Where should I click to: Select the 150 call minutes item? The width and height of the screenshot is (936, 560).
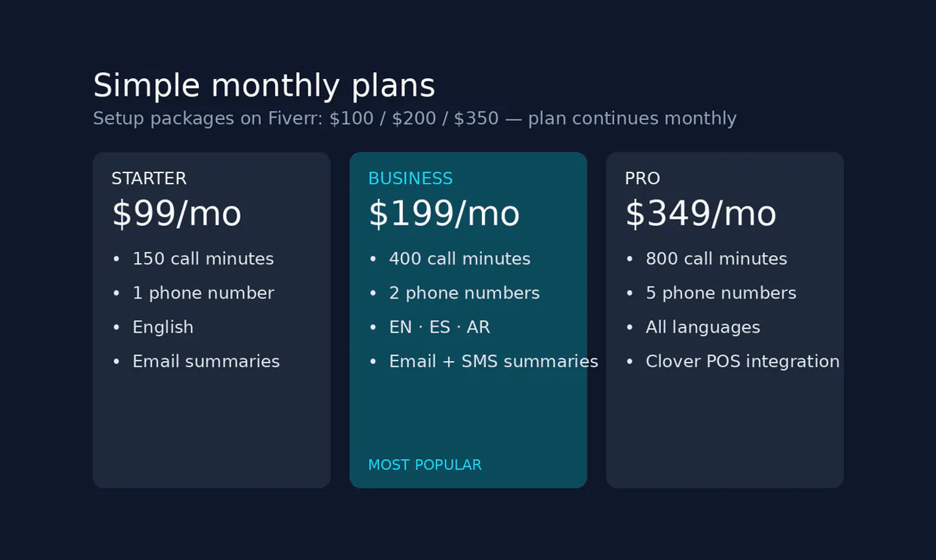pos(203,259)
